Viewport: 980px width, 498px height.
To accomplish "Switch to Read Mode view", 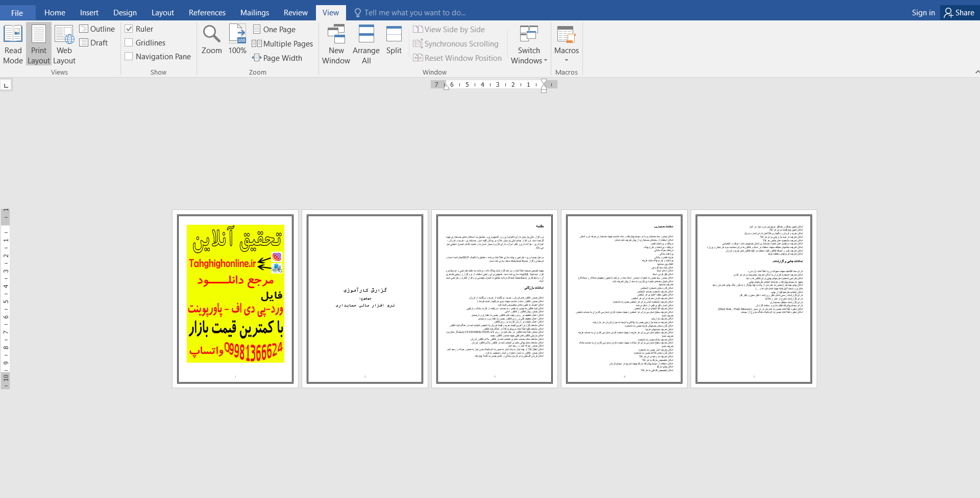I will pyautogui.click(x=13, y=44).
